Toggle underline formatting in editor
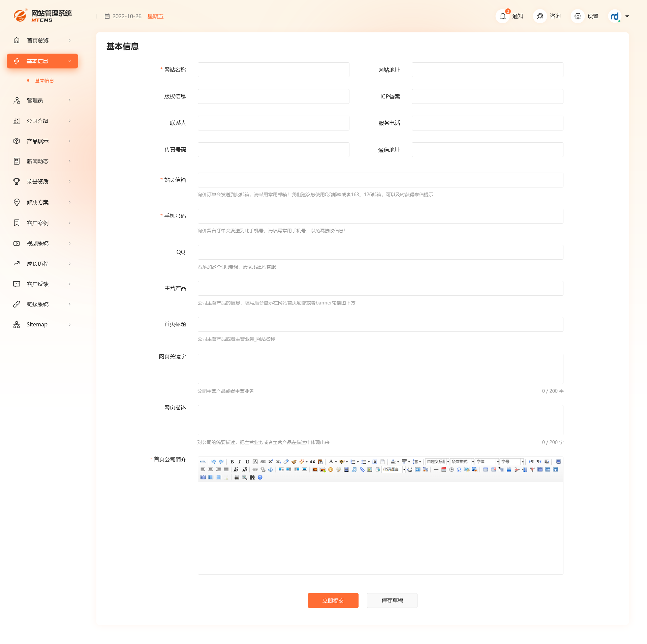The image size is (647, 644). pyautogui.click(x=247, y=462)
